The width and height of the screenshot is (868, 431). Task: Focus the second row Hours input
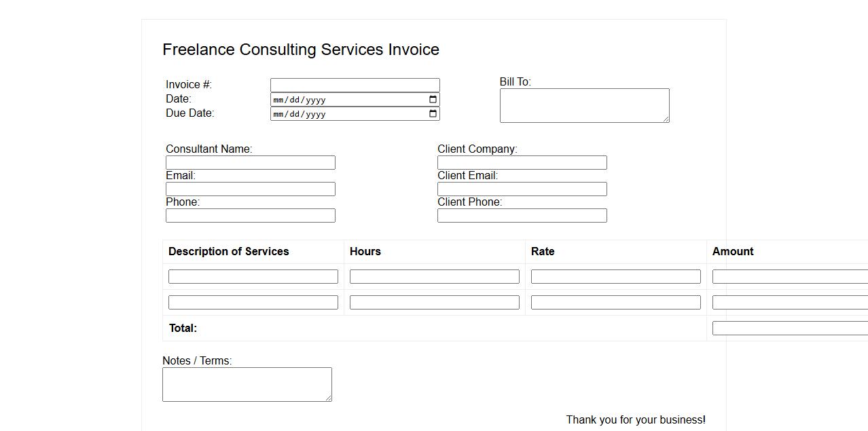coord(434,303)
